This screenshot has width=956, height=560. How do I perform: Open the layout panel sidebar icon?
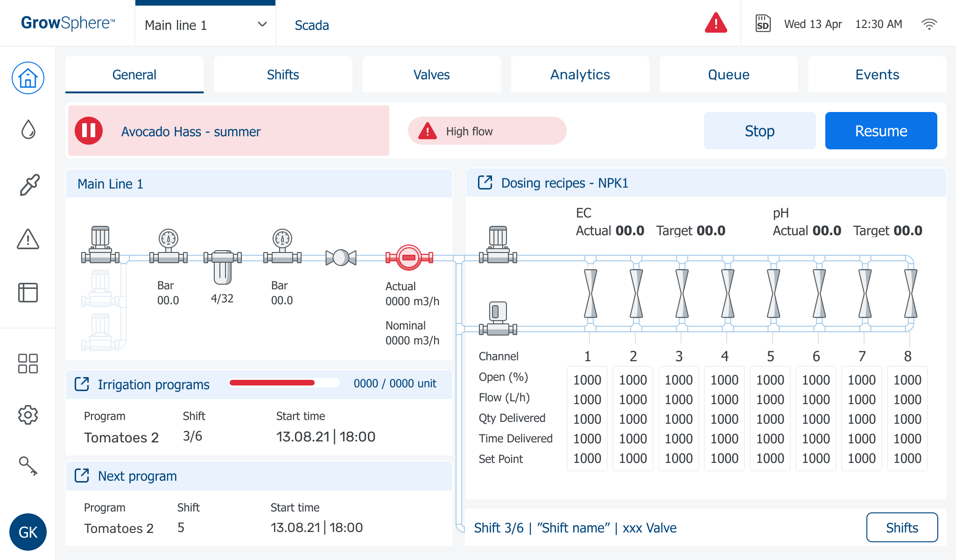pos(28,293)
